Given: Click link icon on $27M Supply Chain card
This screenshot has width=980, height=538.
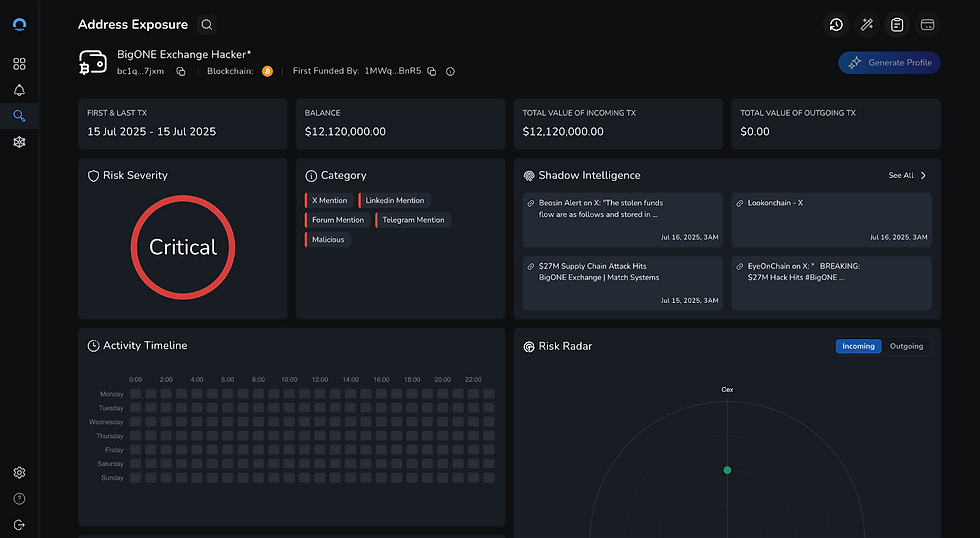Looking at the screenshot, I should (x=531, y=266).
